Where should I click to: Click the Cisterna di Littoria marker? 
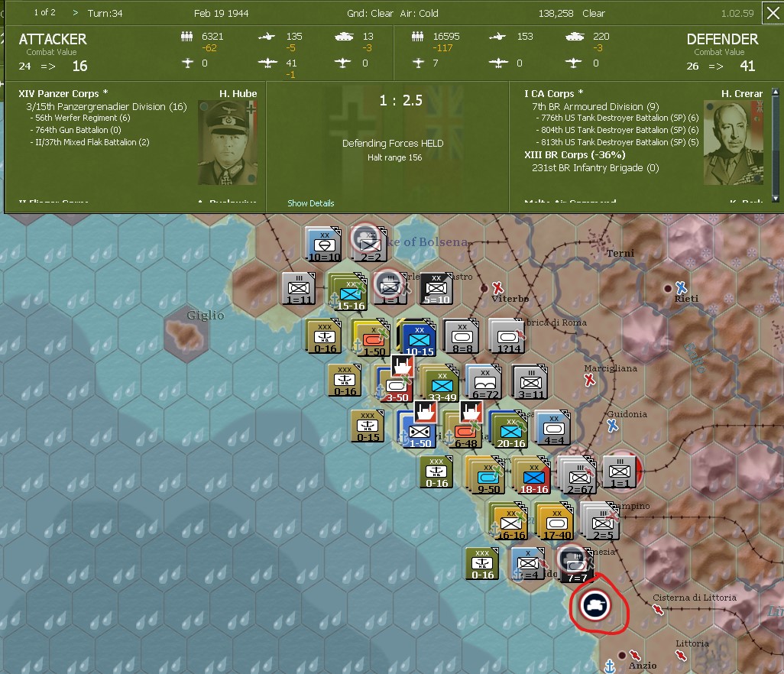click(658, 609)
